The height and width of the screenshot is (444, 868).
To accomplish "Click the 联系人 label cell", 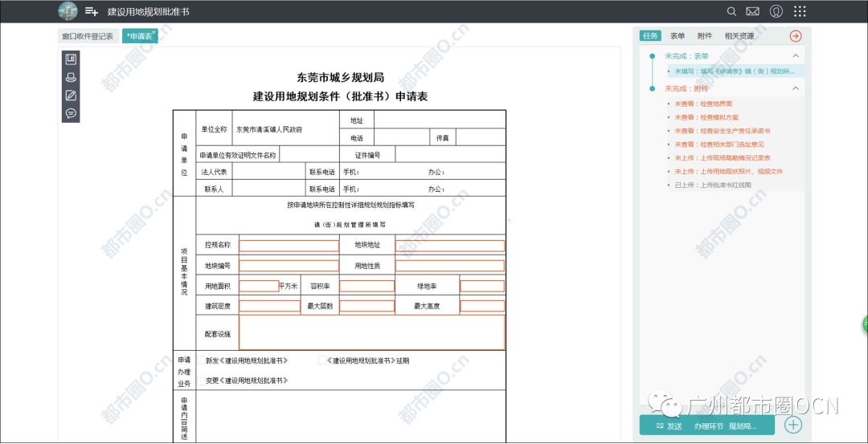I will [x=215, y=189].
